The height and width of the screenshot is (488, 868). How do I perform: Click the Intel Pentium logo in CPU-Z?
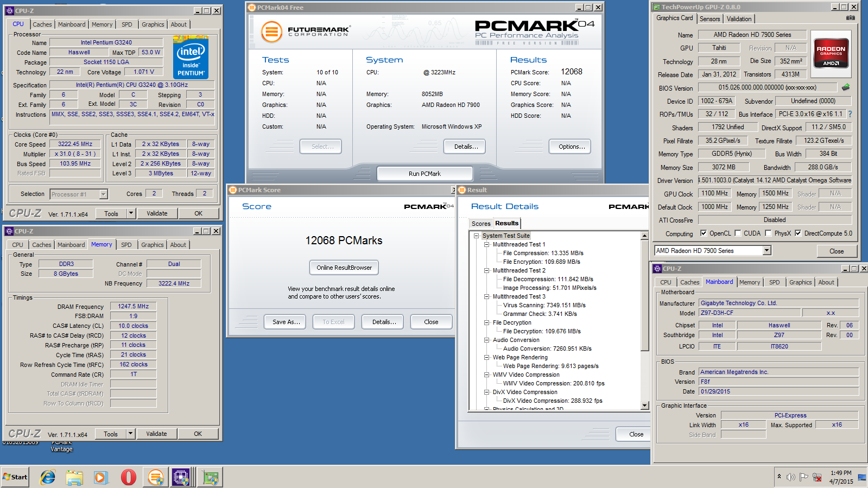191,57
